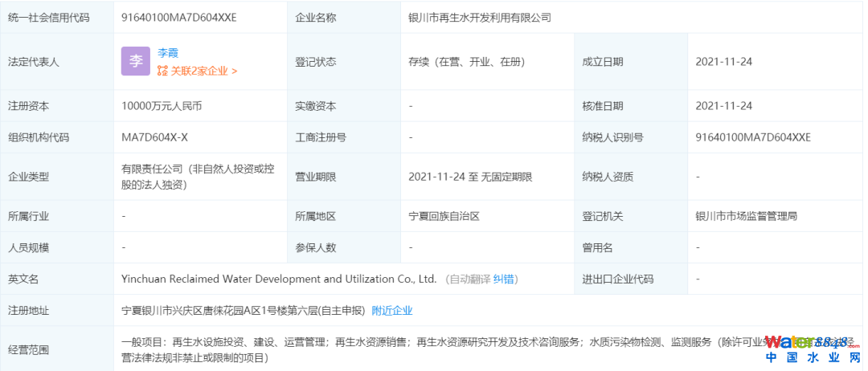868x371 pixels.
Task: Click the organization code MA7D604X-X
Action: (154, 137)
